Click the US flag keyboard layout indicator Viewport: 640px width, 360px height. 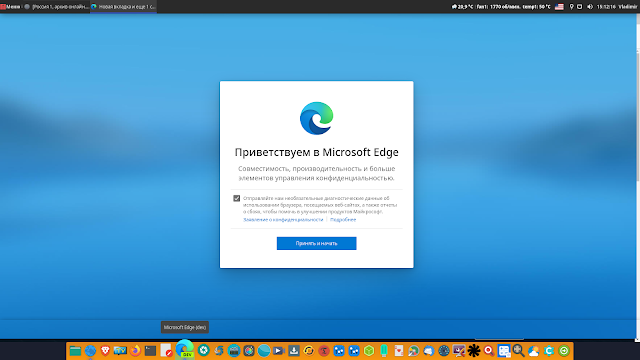(x=559, y=7)
